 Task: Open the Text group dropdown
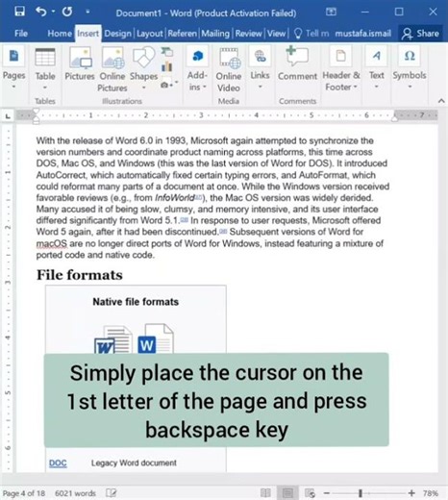click(377, 68)
